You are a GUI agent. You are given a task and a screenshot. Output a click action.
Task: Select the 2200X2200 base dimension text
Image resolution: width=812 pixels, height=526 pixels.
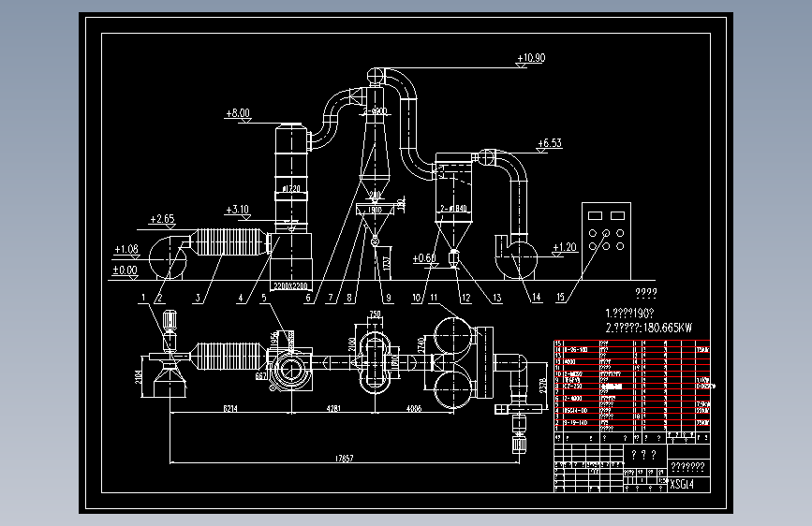coord(290,285)
